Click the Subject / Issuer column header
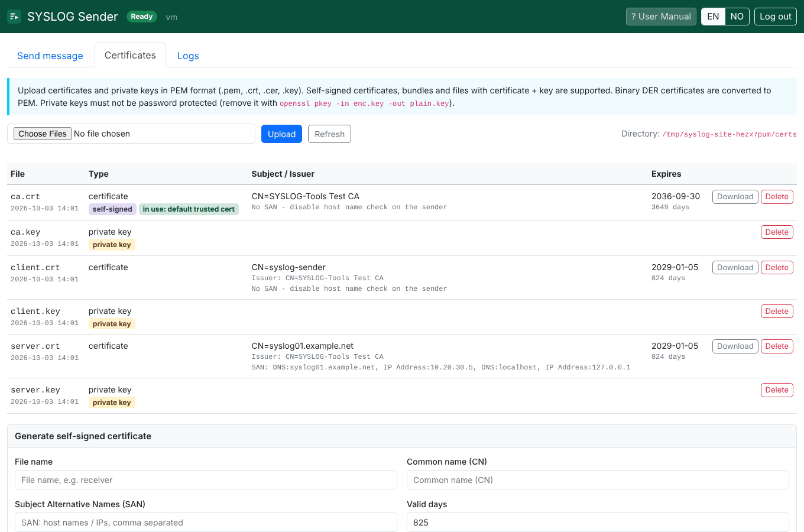The width and height of the screenshot is (804, 532). point(283,174)
